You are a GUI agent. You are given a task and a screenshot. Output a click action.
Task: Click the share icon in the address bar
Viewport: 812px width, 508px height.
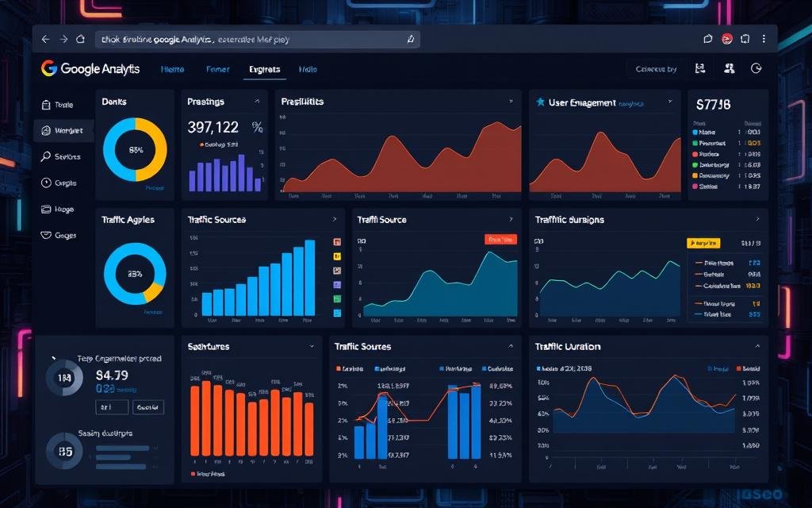(x=410, y=39)
